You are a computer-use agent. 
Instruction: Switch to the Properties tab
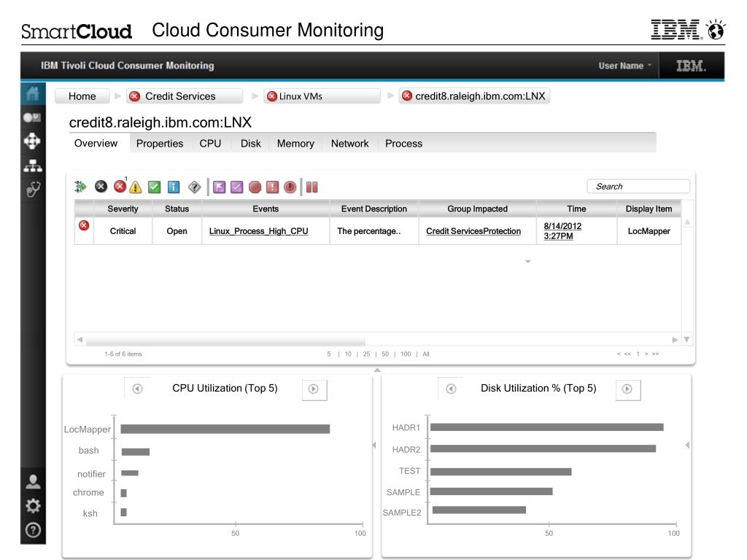tap(160, 144)
